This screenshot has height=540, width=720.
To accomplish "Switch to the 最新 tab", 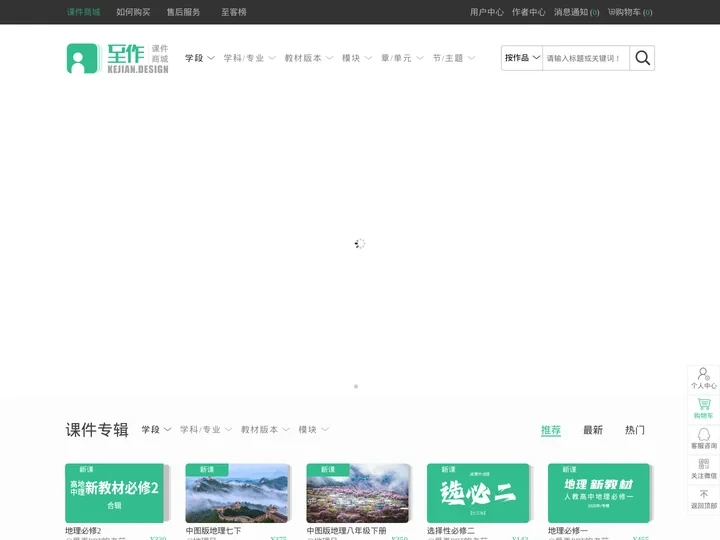I will tap(593, 430).
